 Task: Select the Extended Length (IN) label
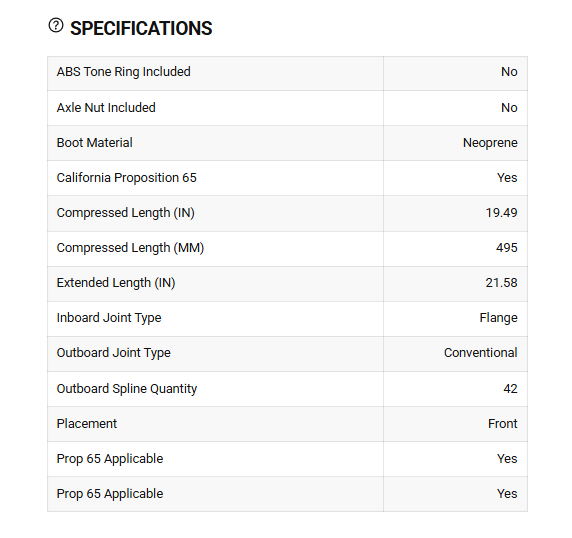point(116,283)
